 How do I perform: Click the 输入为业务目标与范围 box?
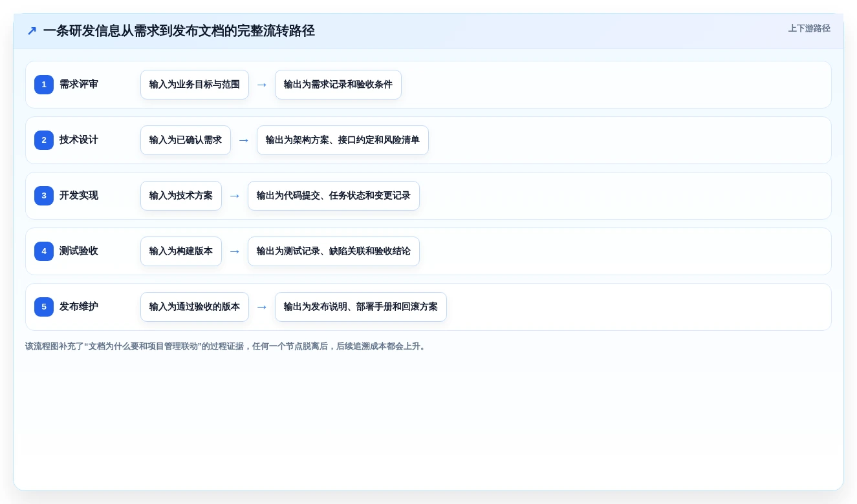(195, 85)
